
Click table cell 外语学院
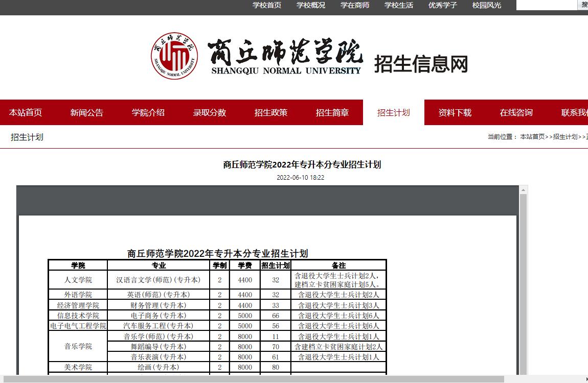coord(78,295)
